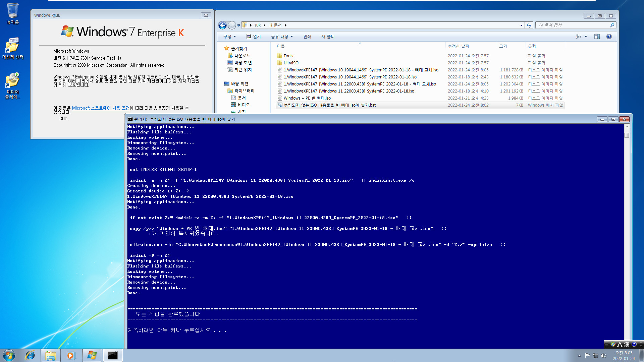Switch to the File Explorer taskbar button
Viewport: 644px width, 362px height.
pos(51,355)
